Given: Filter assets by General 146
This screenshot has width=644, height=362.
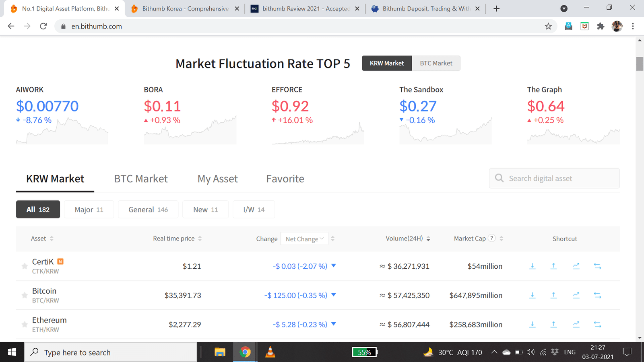Looking at the screenshot, I should point(148,210).
